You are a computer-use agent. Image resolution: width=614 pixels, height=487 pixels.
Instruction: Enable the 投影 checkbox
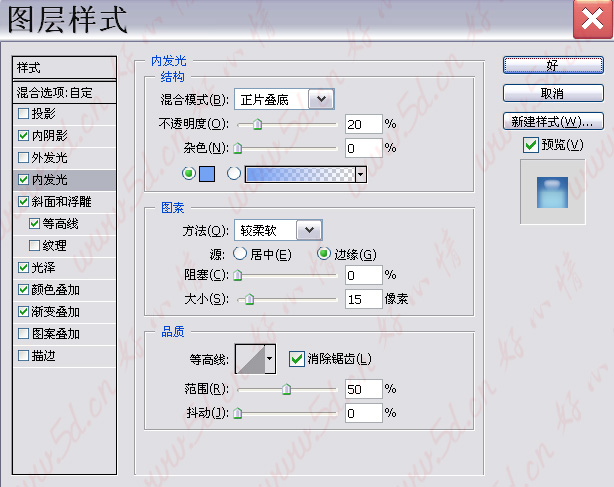(23, 114)
